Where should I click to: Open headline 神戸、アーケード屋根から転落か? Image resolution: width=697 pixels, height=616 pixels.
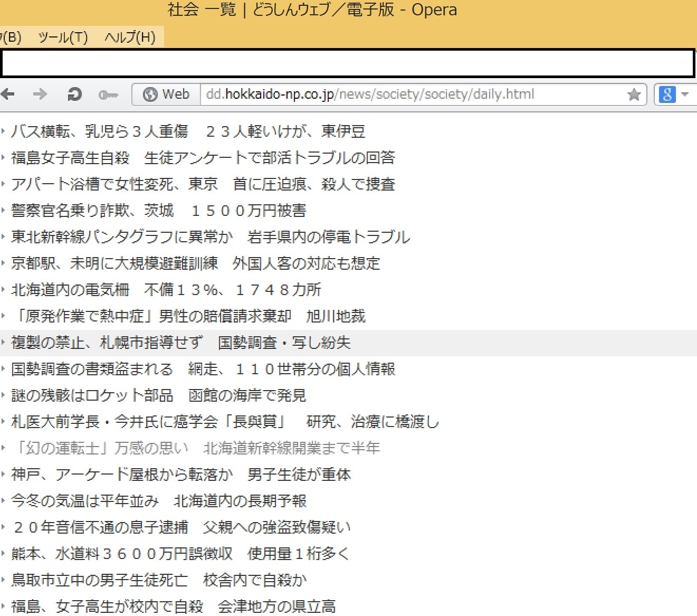pyautogui.click(x=181, y=475)
